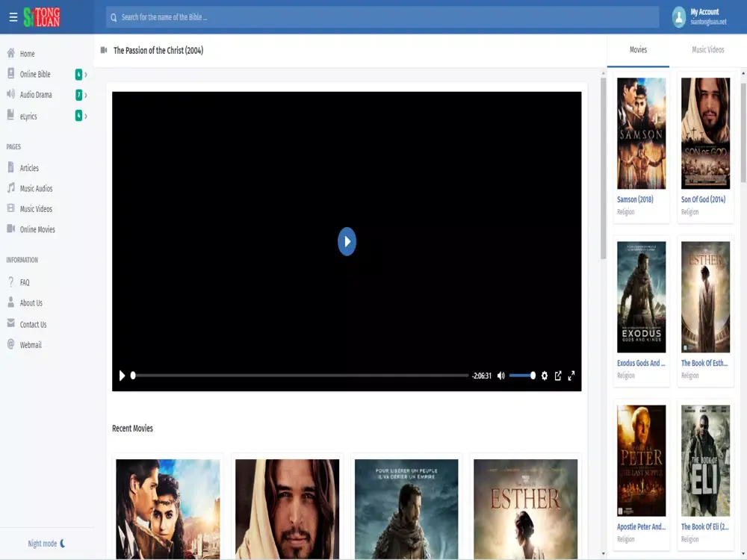Click the crescent moon night mode icon
The image size is (747, 560).
pos(63,544)
